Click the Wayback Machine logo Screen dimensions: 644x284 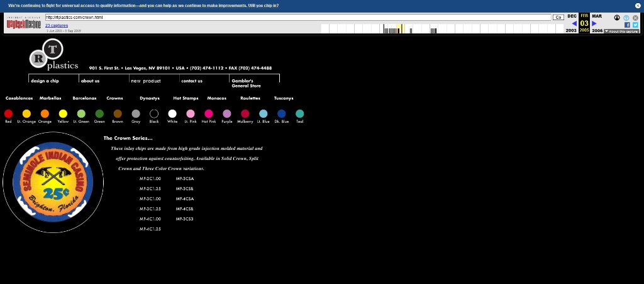(x=23, y=24)
